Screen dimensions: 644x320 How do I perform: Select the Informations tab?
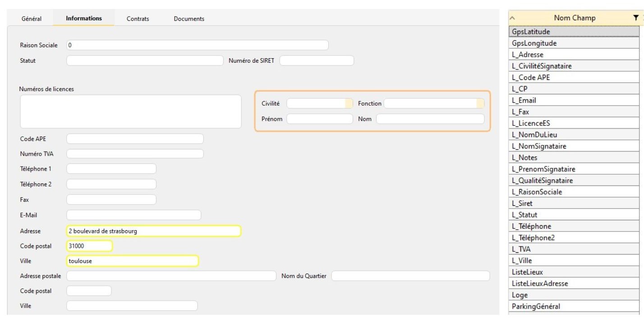pyautogui.click(x=84, y=19)
